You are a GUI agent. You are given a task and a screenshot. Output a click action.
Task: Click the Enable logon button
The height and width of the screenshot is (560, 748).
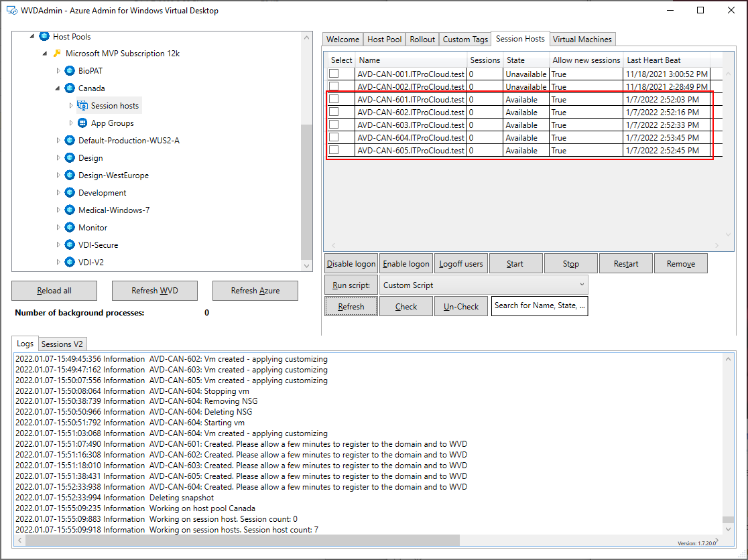(x=406, y=263)
